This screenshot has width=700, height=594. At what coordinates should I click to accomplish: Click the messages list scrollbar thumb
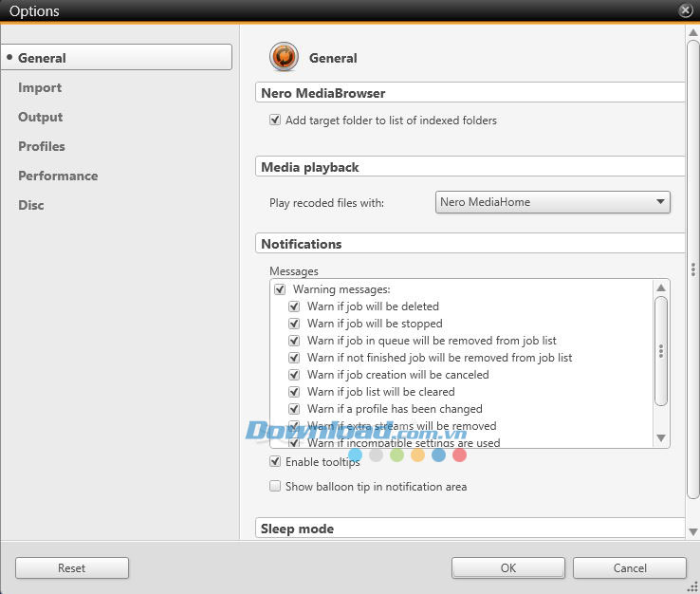(x=661, y=351)
